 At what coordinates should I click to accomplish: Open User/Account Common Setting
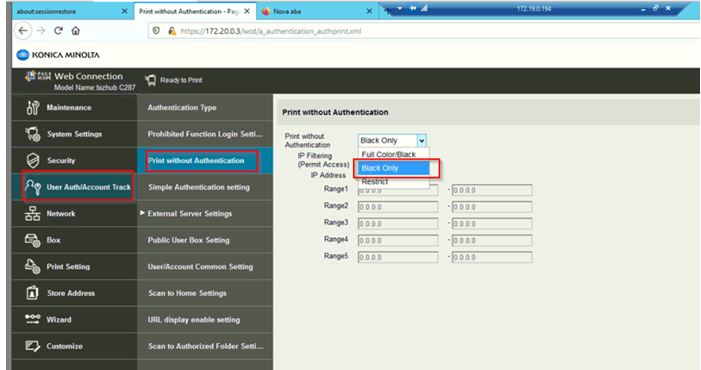pyautogui.click(x=205, y=266)
